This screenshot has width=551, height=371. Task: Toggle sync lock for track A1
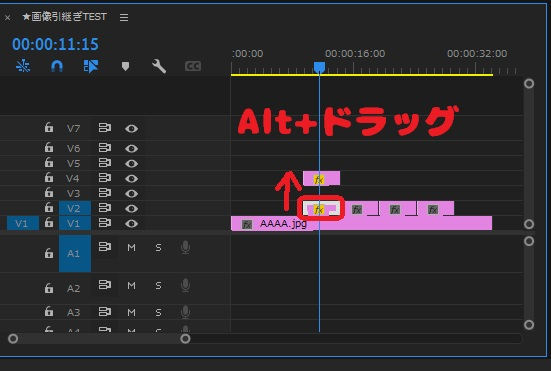105,247
